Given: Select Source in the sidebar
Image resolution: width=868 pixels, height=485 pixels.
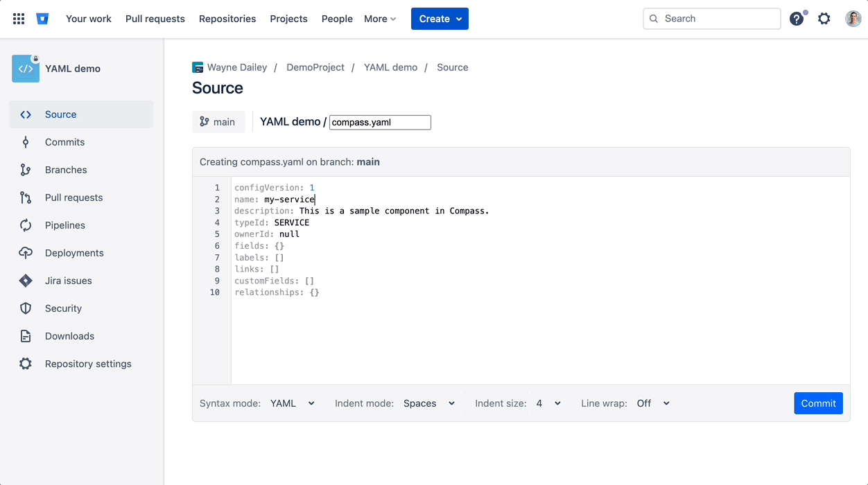Looking at the screenshot, I should coord(81,114).
